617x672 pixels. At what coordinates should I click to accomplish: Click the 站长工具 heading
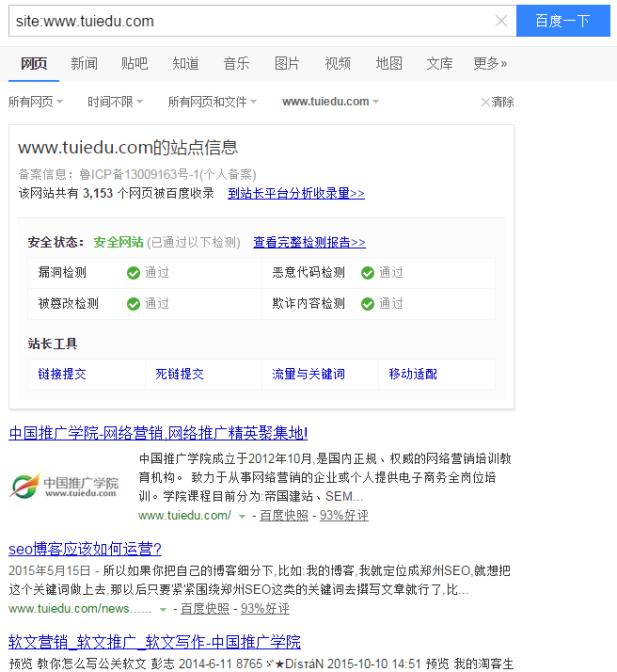click(x=53, y=344)
